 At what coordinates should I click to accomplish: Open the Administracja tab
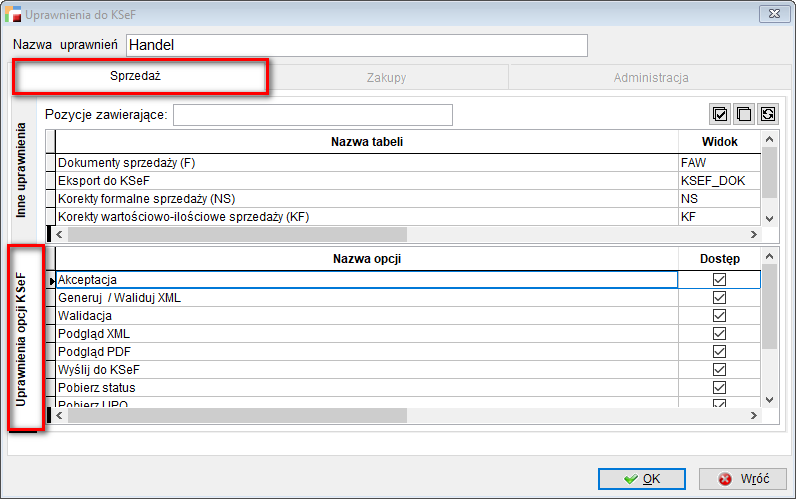[650, 78]
